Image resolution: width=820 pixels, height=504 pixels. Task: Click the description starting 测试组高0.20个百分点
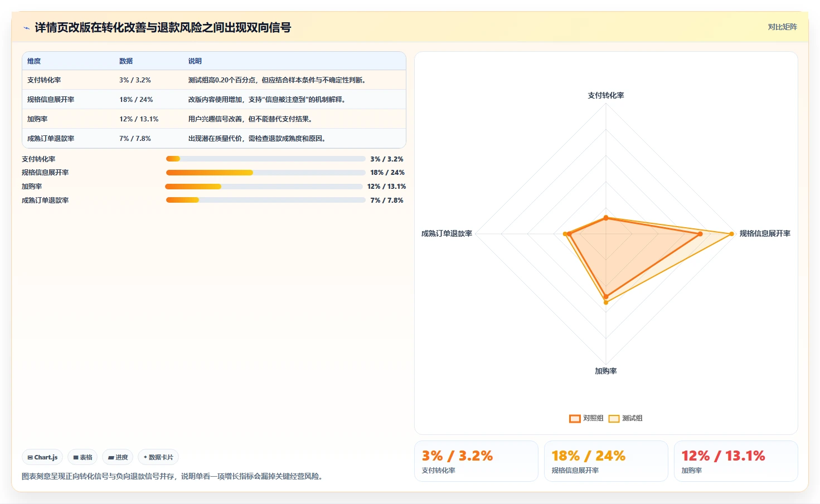click(x=276, y=80)
